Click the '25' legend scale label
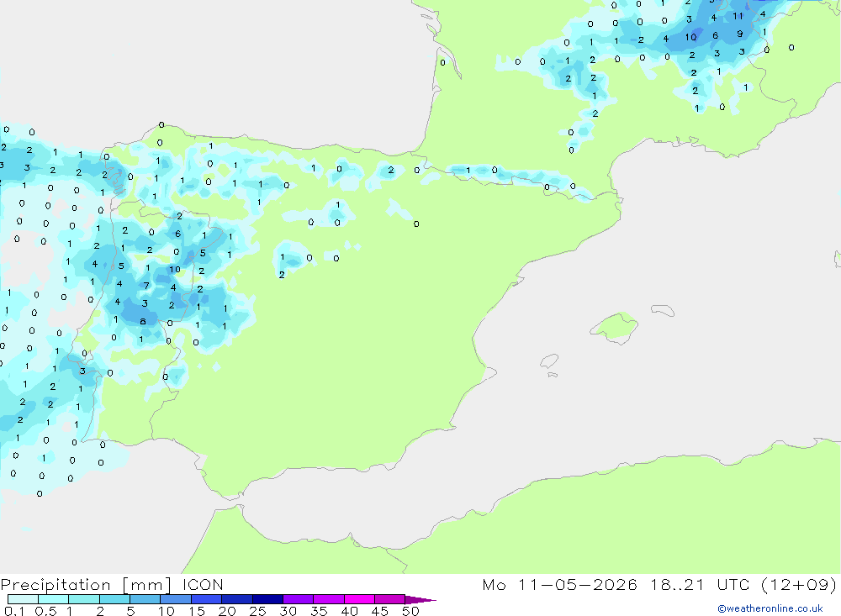Screen dimensions: 841x616 [258, 611]
